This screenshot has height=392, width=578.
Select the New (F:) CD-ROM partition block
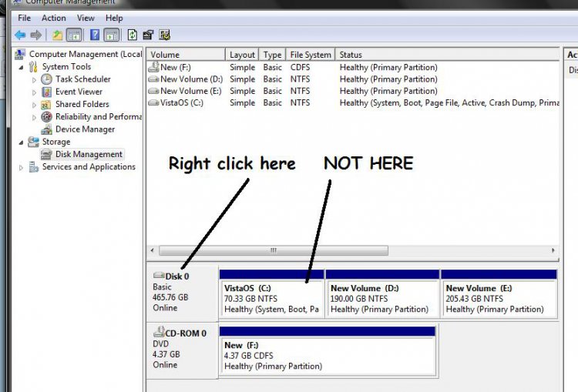328,351
